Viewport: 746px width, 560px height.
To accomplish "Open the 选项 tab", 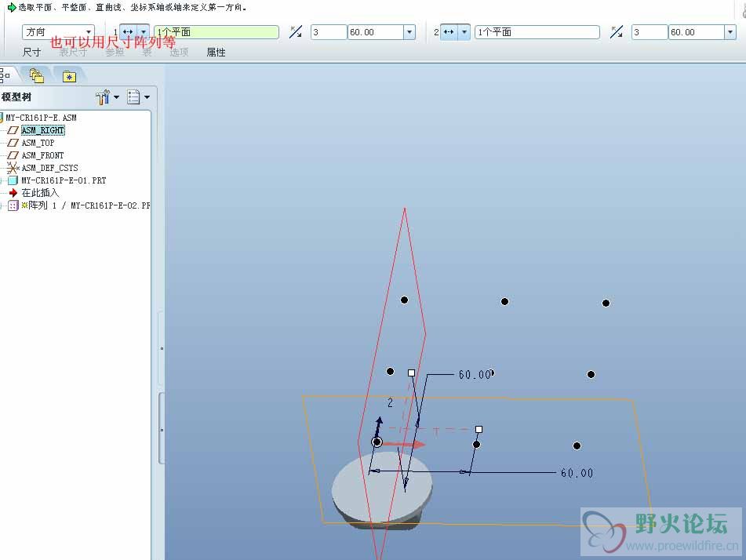I will [179, 53].
